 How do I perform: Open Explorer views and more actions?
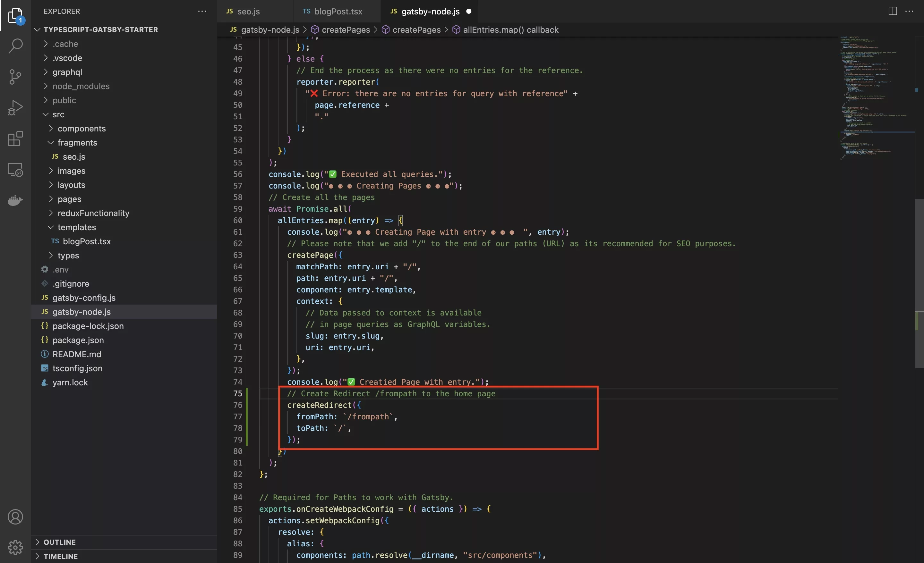click(202, 11)
